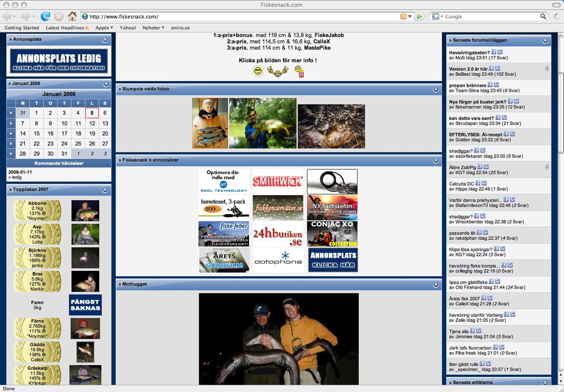Click the browser Reload button
Viewport: 564px width, 392px height.
[45, 16]
